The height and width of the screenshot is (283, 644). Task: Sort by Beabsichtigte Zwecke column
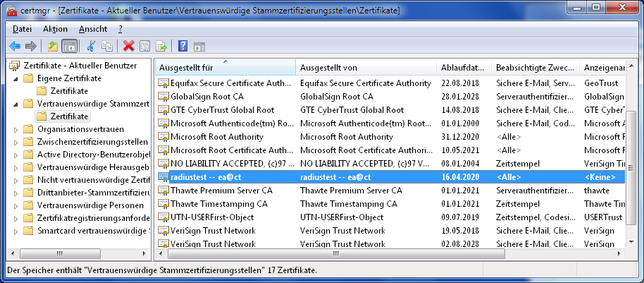click(x=535, y=68)
